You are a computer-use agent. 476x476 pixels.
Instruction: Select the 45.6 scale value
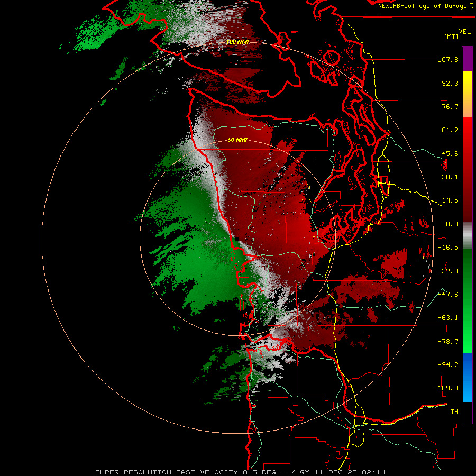click(450, 153)
